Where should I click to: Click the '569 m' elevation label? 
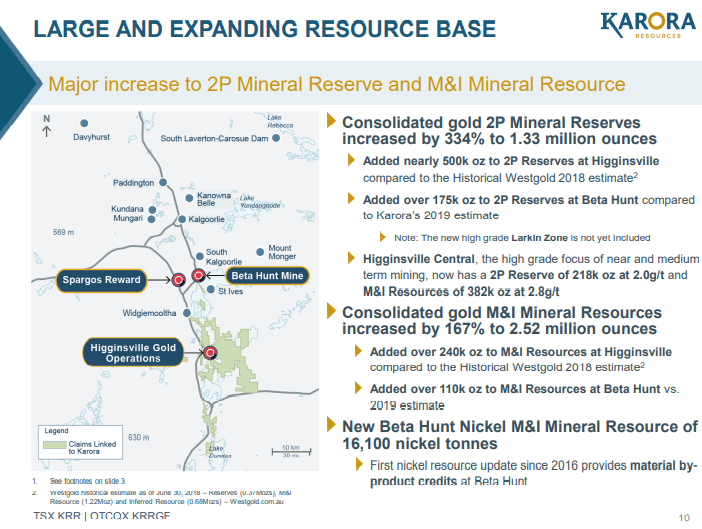[64, 232]
